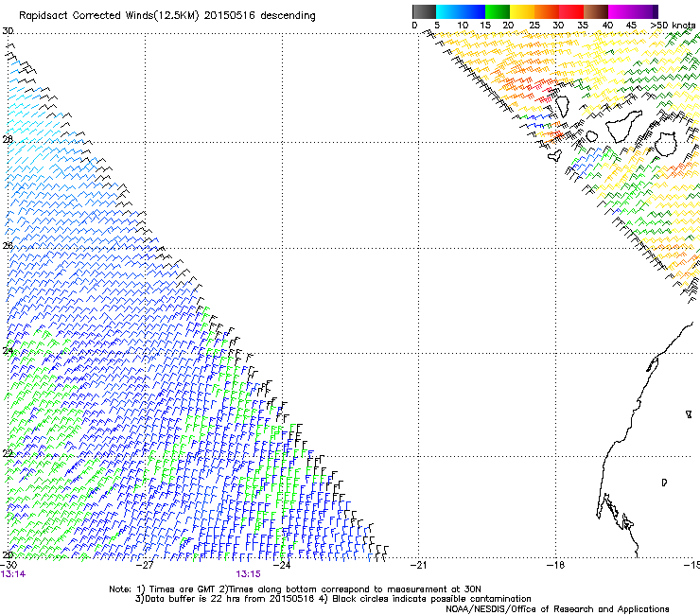Click the '>50 knots' legend label
Viewport: 700px width, 615px height.
[x=673, y=26]
